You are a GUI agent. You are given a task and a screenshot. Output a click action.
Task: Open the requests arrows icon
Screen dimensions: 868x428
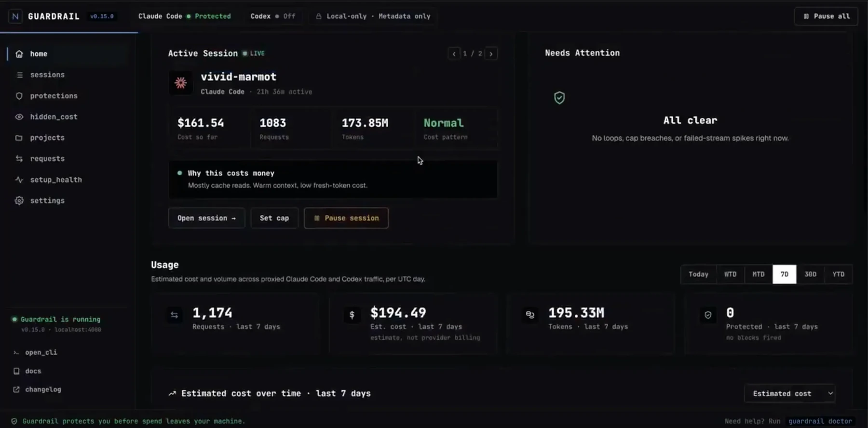[19, 159]
